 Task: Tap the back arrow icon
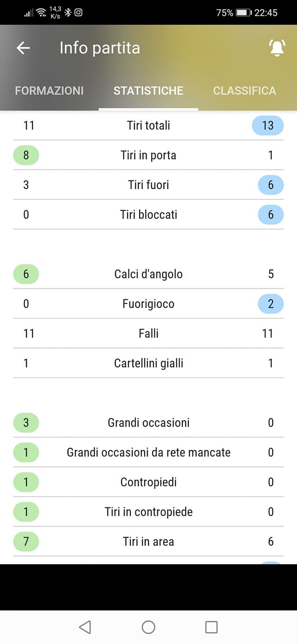pos(23,48)
